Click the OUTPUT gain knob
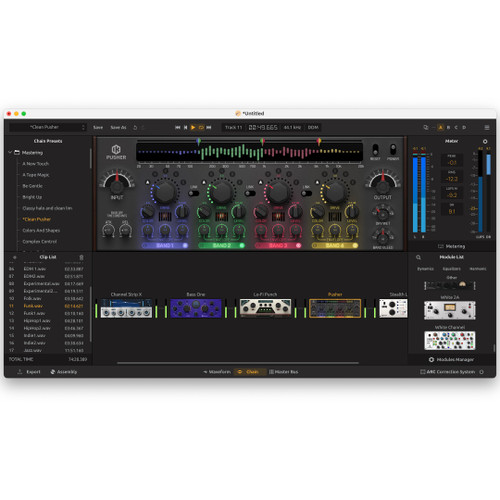Viewport: 500px width, 500px height. tap(383, 187)
